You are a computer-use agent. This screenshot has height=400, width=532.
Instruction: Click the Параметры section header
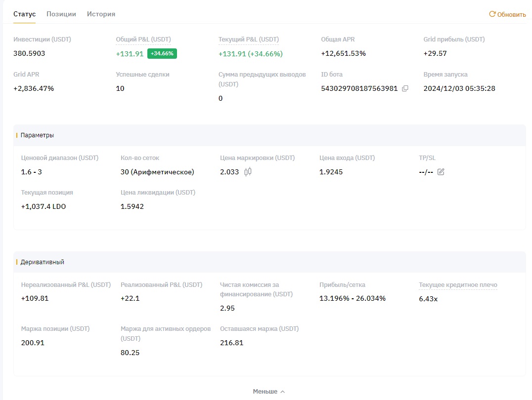tap(38, 135)
